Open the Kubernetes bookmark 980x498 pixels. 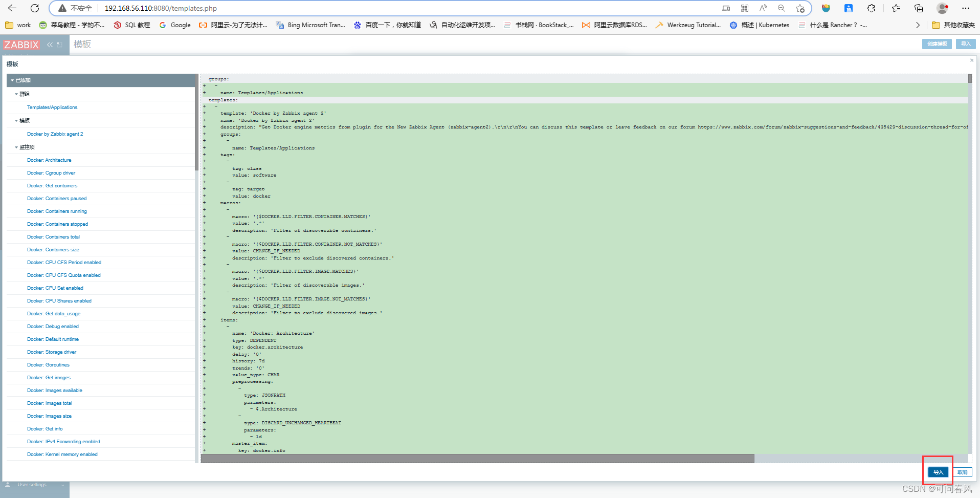click(760, 25)
